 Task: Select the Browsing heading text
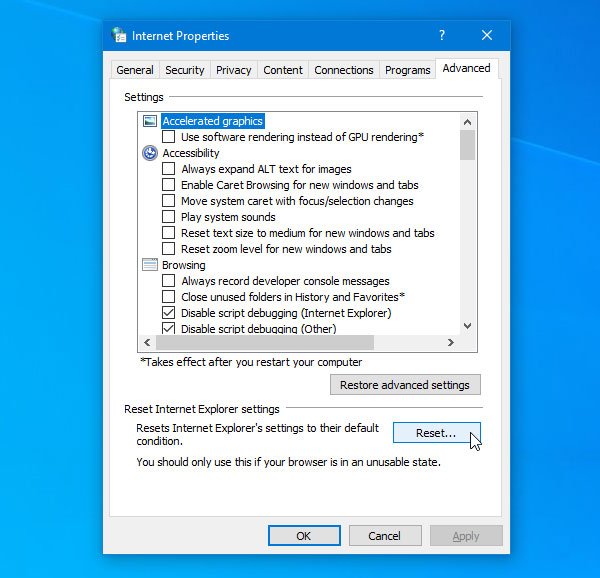pyautogui.click(x=184, y=265)
